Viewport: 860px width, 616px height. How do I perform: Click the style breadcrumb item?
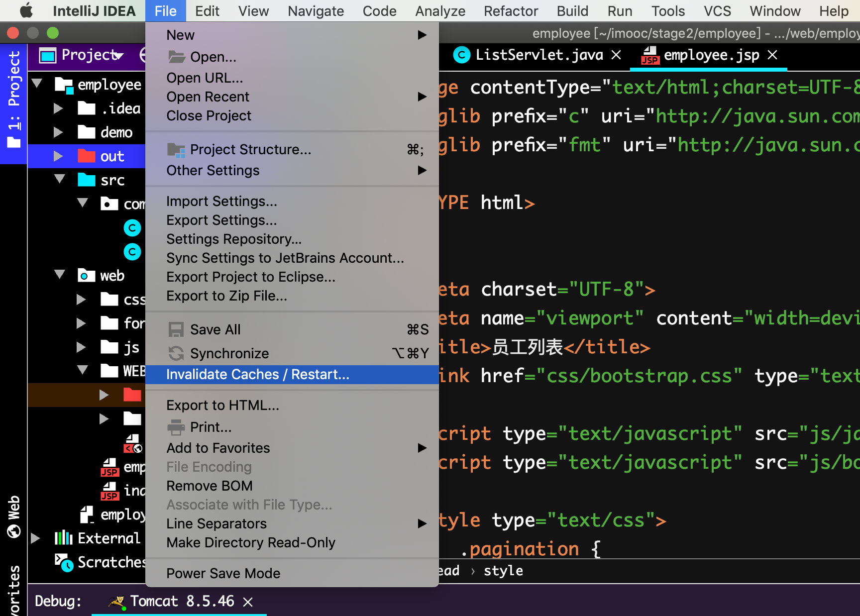pyautogui.click(x=503, y=571)
